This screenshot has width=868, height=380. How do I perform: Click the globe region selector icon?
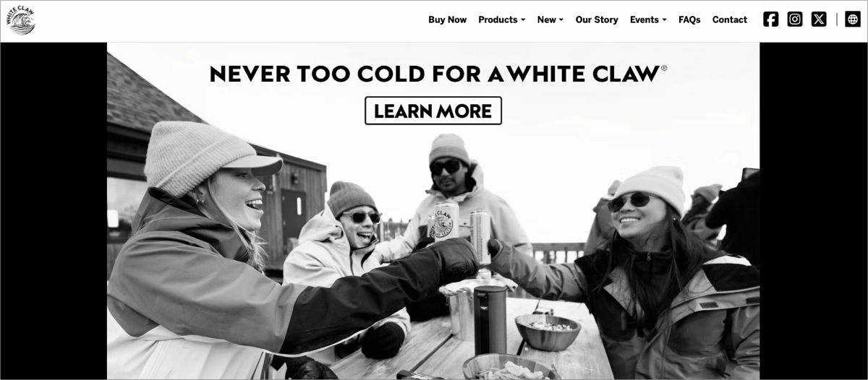(x=853, y=20)
